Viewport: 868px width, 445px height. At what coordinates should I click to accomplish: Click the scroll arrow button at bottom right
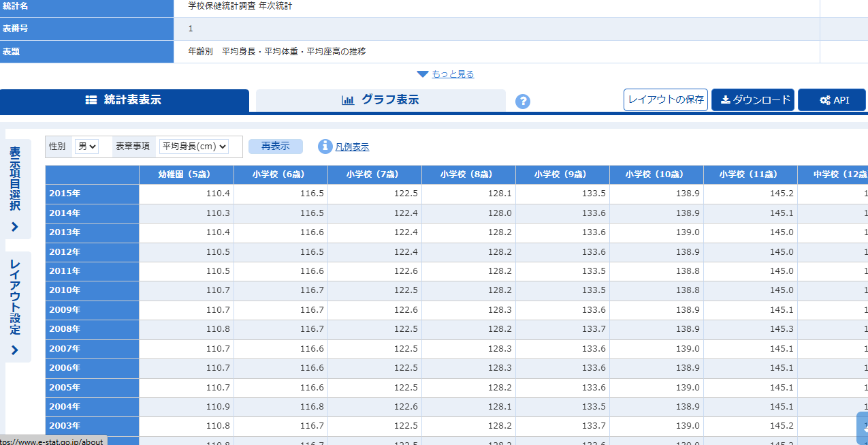click(863, 427)
